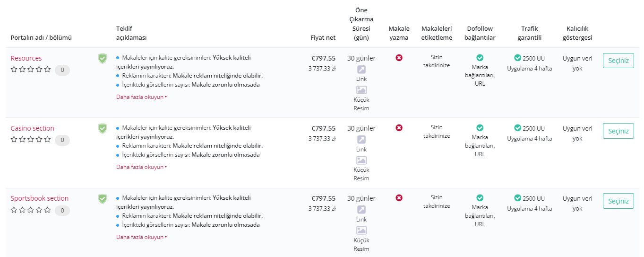Image resolution: width=644 pixels, height=257 pixels.
Task: Expand Daha fazla okuyun under Sportsbook section
Action: 141,237
